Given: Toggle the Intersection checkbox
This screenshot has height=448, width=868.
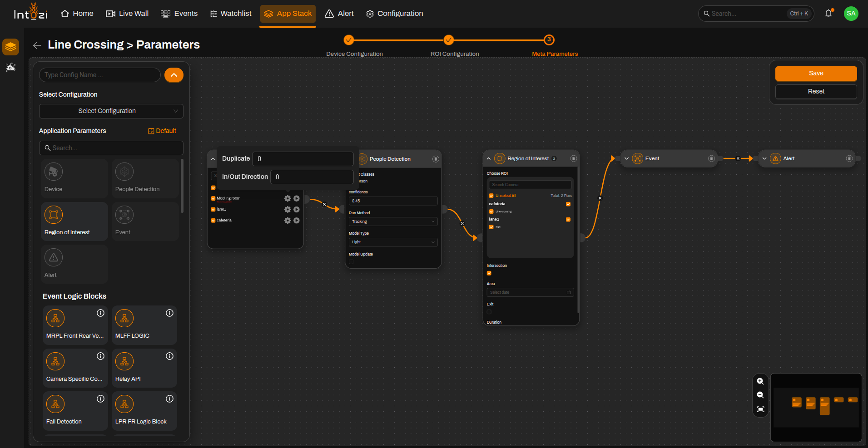Looking at the screenshot, I should point(489,273).
